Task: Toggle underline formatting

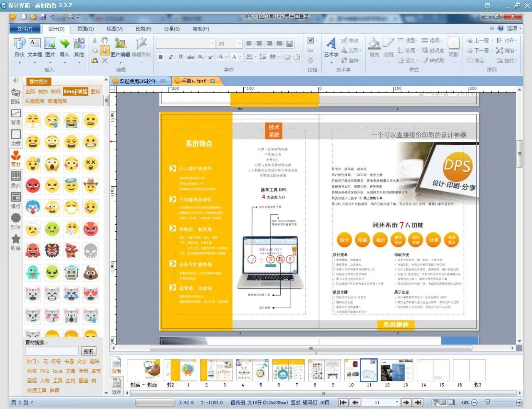Action: [181, 57]
